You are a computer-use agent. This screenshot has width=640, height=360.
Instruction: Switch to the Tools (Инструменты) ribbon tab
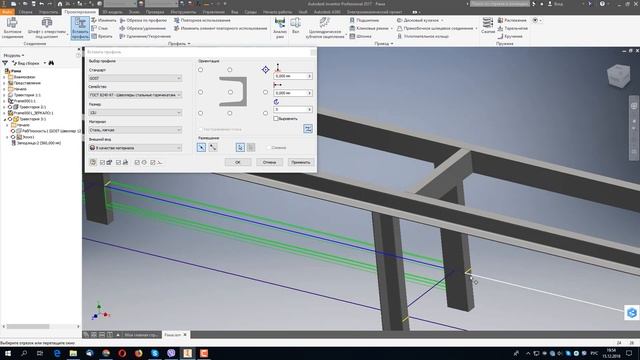[183, 12]
